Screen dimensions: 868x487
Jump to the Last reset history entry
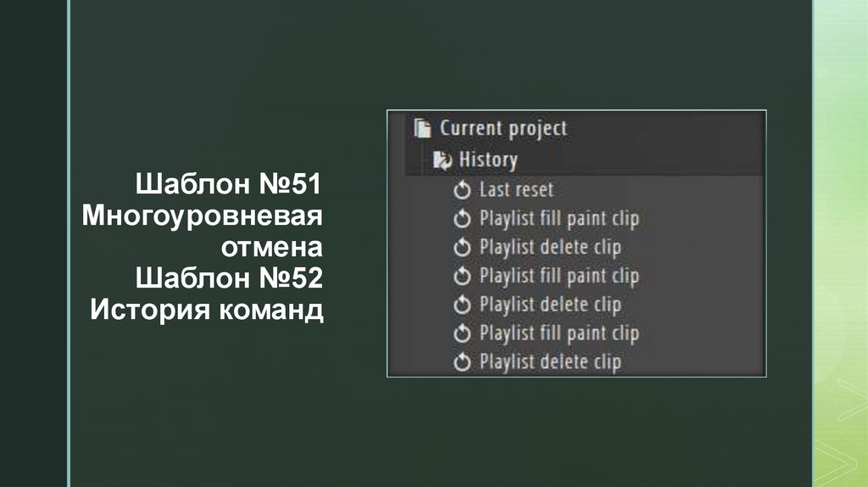click(516, 190)
